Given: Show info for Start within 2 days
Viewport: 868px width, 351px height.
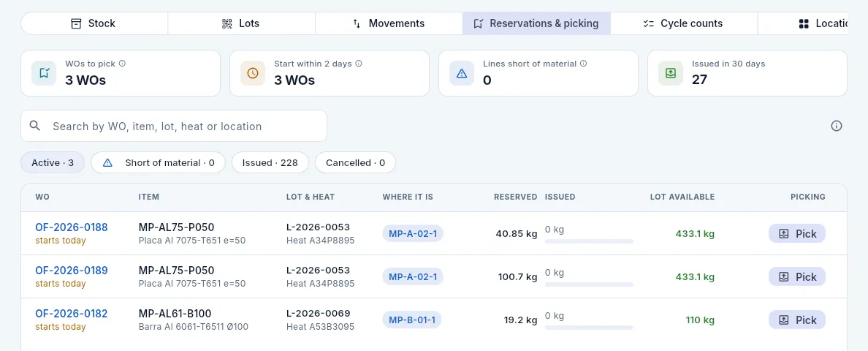Looking at the screenshot, I should 359,64.
